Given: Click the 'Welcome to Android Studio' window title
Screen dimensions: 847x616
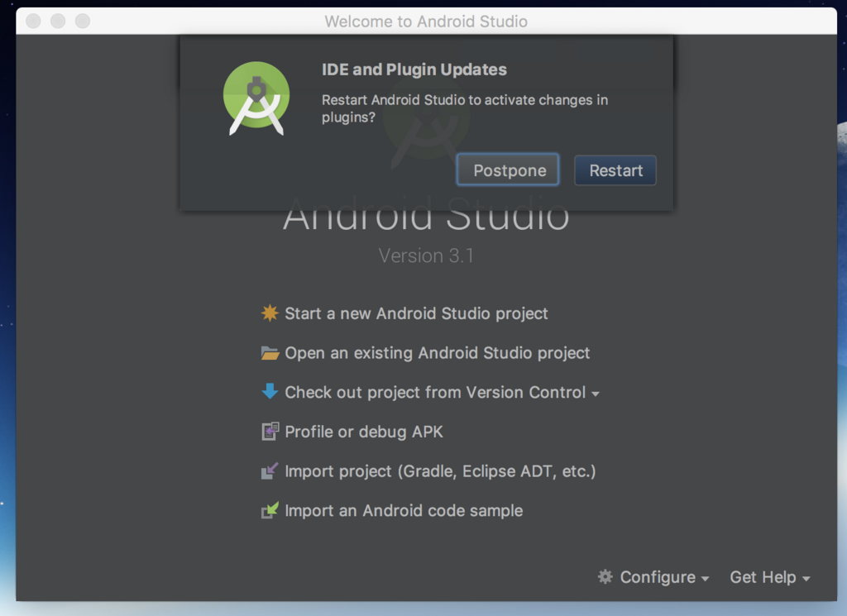Looking at the screenshot, I should (x=426, y=21).
